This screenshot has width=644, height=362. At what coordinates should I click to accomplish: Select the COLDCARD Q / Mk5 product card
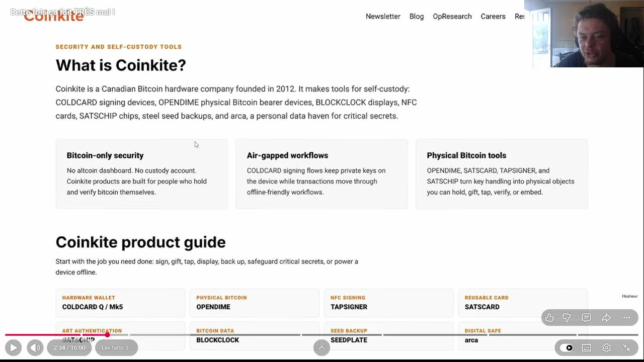[x=120, y=303]
